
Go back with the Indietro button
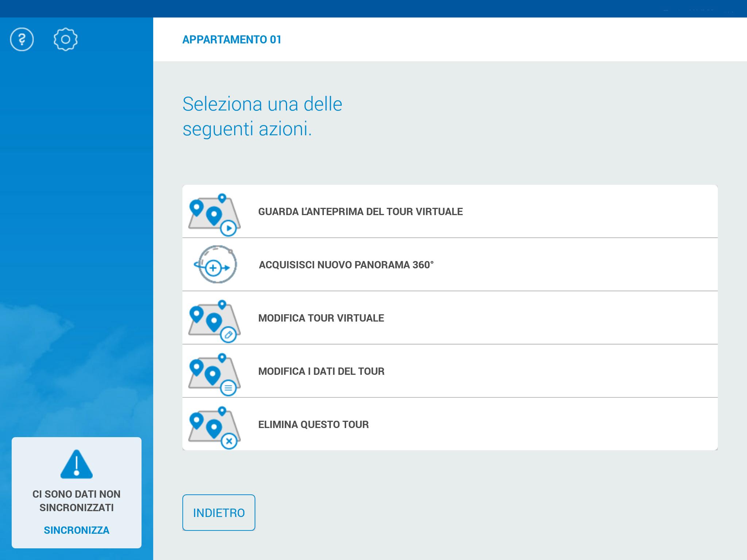pyautogui.click(x=219, y=513)
